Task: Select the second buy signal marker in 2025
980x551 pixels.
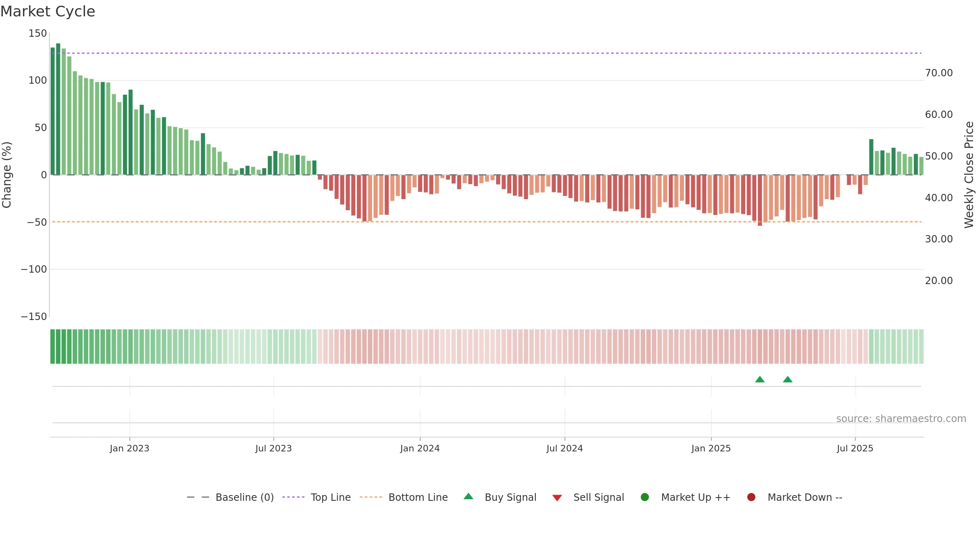Action: [x=788, y=380]
